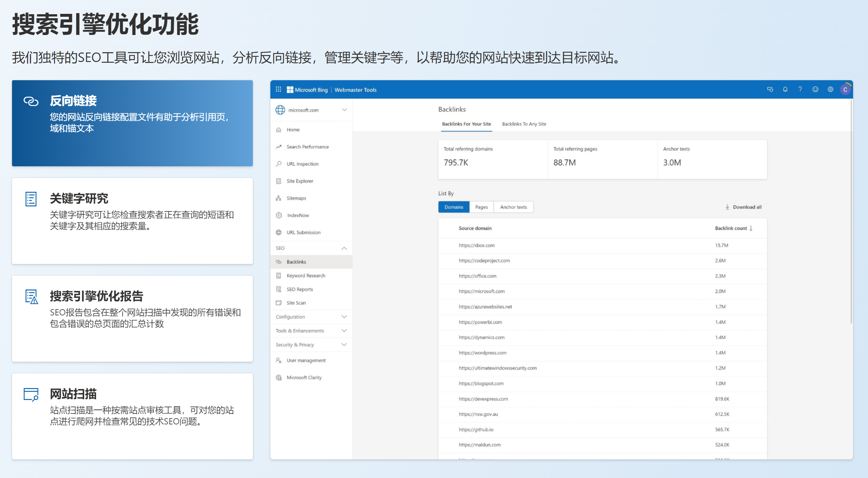Click the help question mark icon
Image resolution: width=868 pixels, height=478 pixels.
[x=800, y=89]
